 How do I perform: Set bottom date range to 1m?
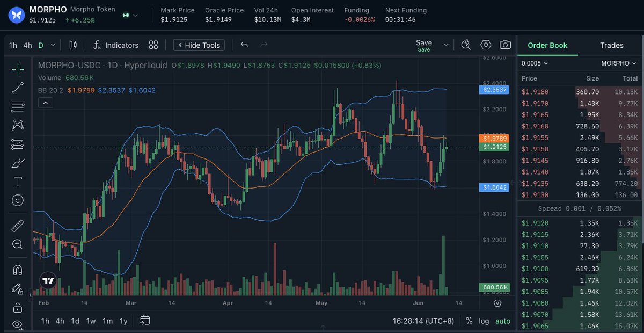(x=108, y=321)
